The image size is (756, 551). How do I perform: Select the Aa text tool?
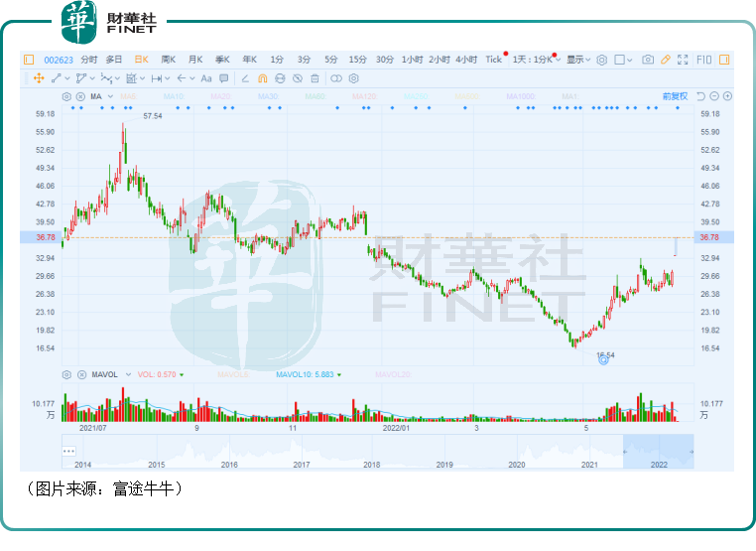click(206, 78)
